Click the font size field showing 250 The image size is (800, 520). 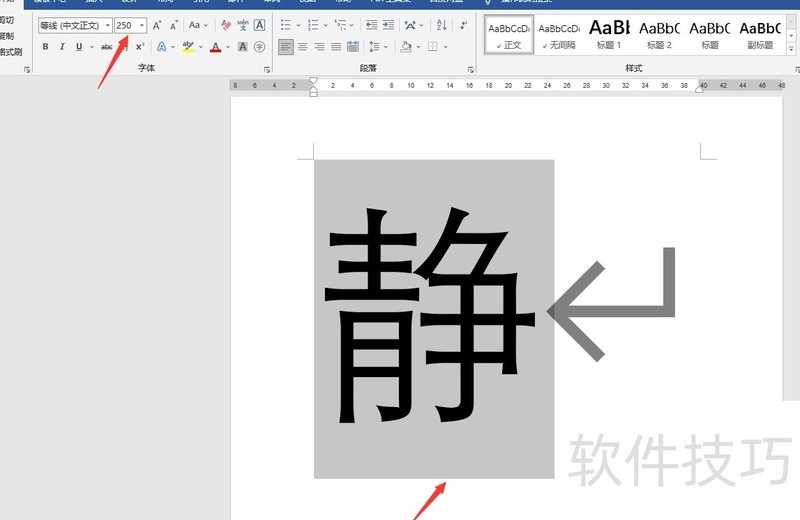126,25
